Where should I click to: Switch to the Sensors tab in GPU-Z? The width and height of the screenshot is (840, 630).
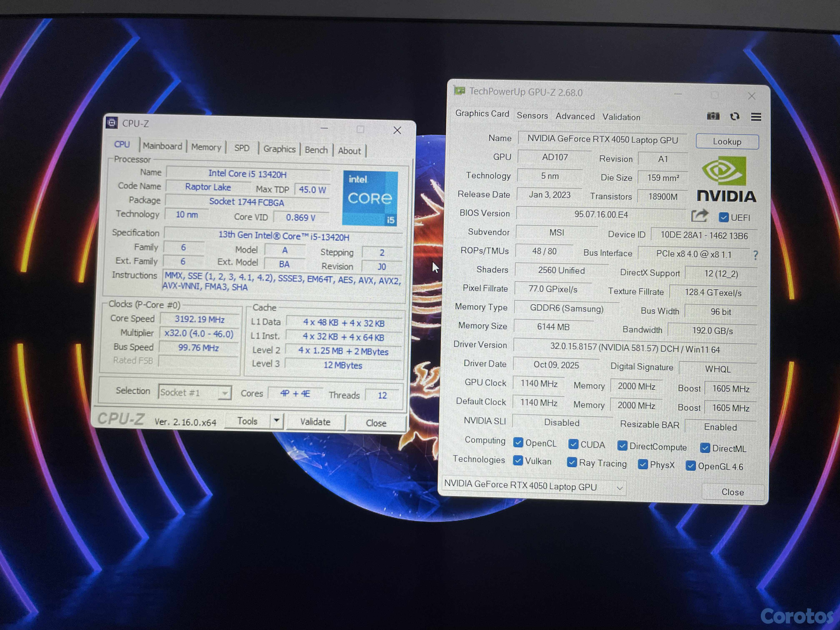click(x=532, y=115)
